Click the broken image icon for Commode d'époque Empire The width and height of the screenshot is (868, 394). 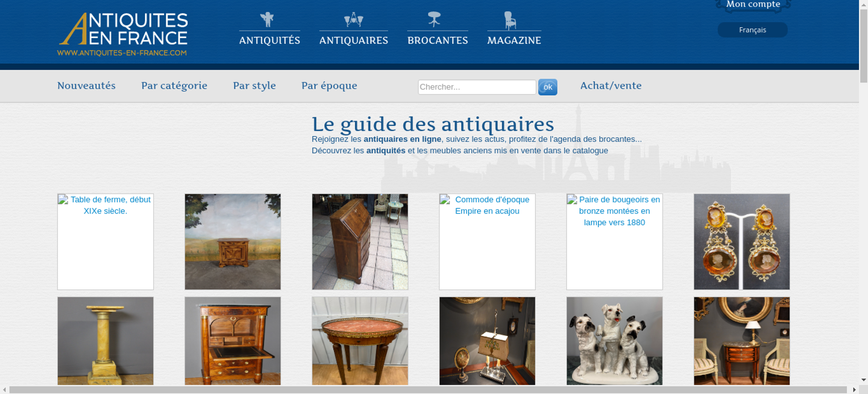[x=445, y=200]
